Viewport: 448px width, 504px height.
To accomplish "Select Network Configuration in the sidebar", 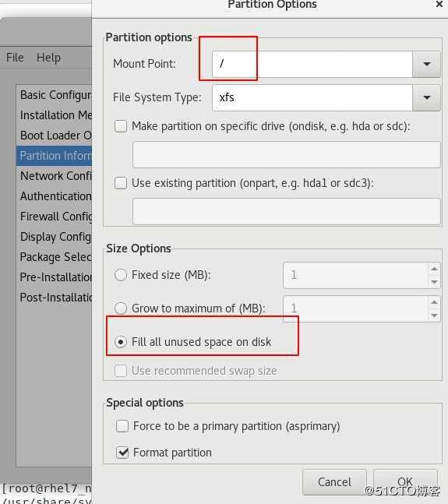I will click(x=55, y=176).
